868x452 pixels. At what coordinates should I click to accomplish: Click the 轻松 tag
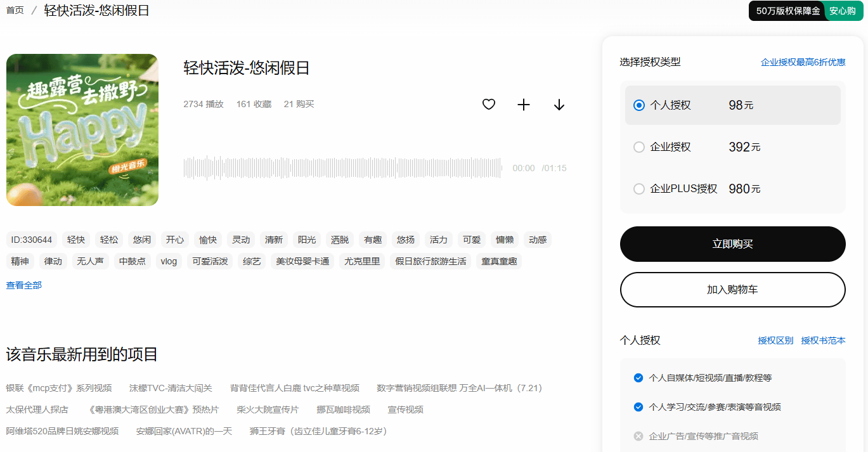(x=109, y=240)
